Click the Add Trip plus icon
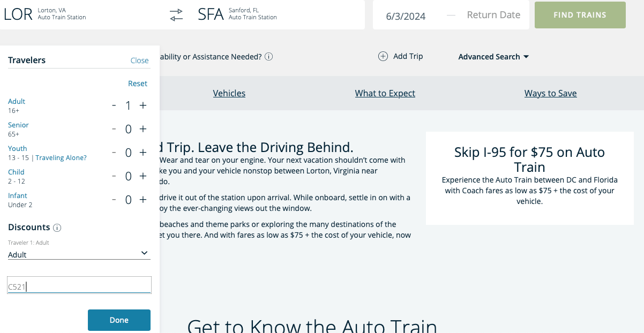The image size is (644, 333). click(383, 56)
